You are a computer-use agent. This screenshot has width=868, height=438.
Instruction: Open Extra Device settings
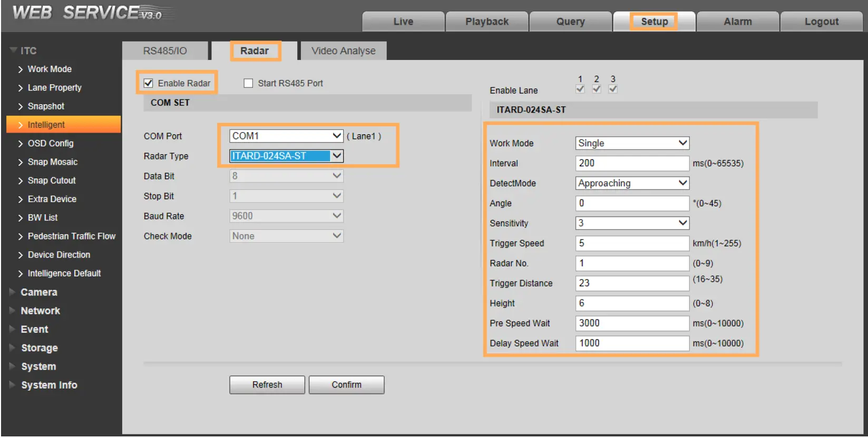[x=52, y=199]
